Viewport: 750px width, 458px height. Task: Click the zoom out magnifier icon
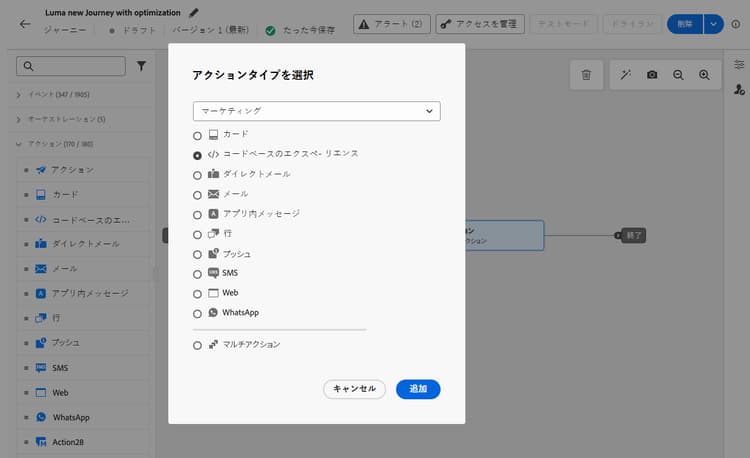[x=678, y=75]
